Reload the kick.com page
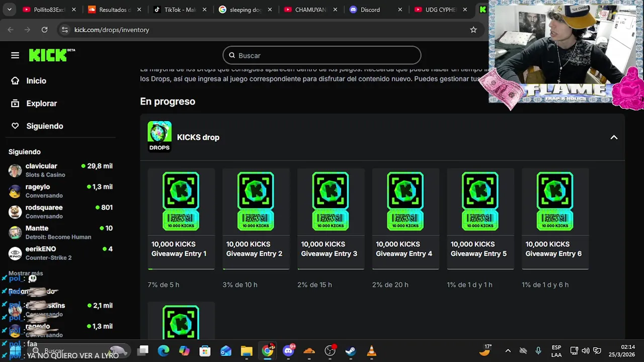Image resolution: width=644 pixels, height=362 pixels. click(x=44, y=30)
